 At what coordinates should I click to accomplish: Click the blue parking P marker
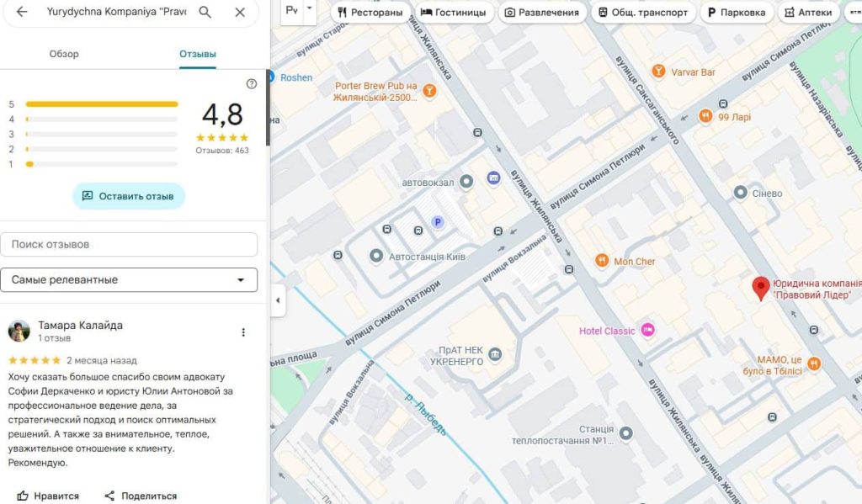[x=438, y=222]
